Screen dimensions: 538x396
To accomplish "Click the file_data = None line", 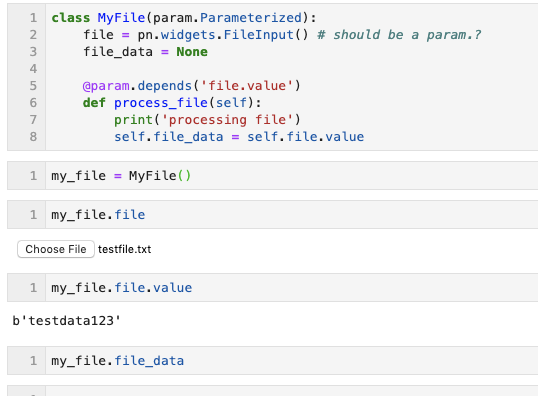I will pyautogui.click(x=145, y=52).
